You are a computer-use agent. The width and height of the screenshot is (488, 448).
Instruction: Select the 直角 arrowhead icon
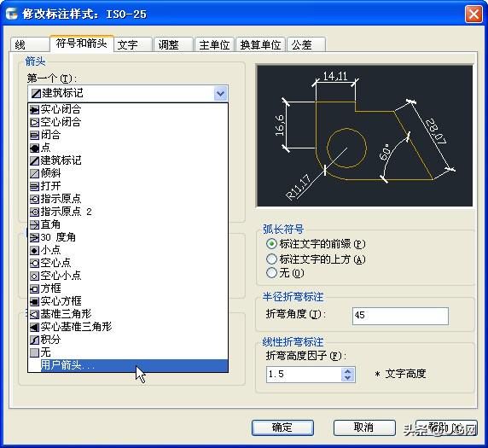[x=34, y=224]
